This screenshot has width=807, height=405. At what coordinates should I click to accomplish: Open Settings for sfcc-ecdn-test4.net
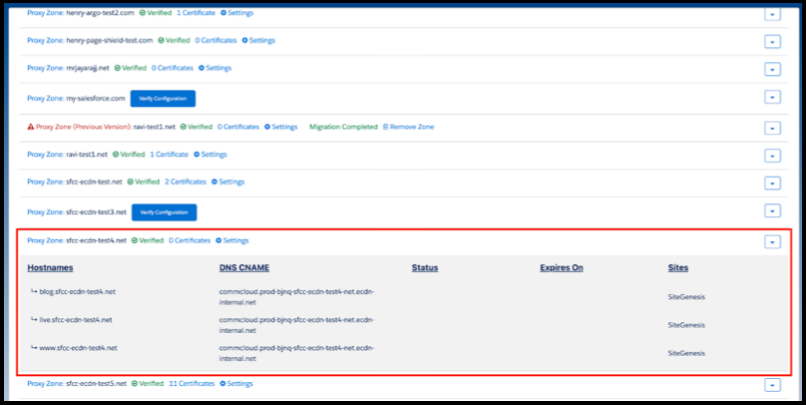(x=232, y=240)
